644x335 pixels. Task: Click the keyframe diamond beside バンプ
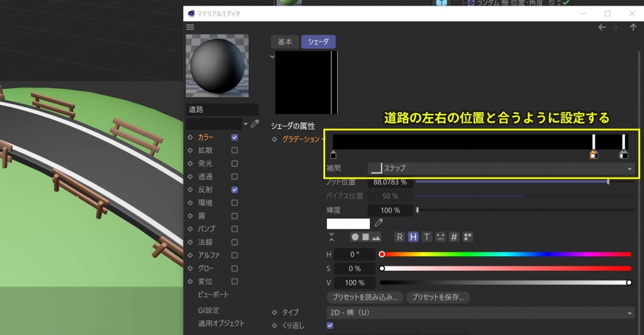coord(190,229)
